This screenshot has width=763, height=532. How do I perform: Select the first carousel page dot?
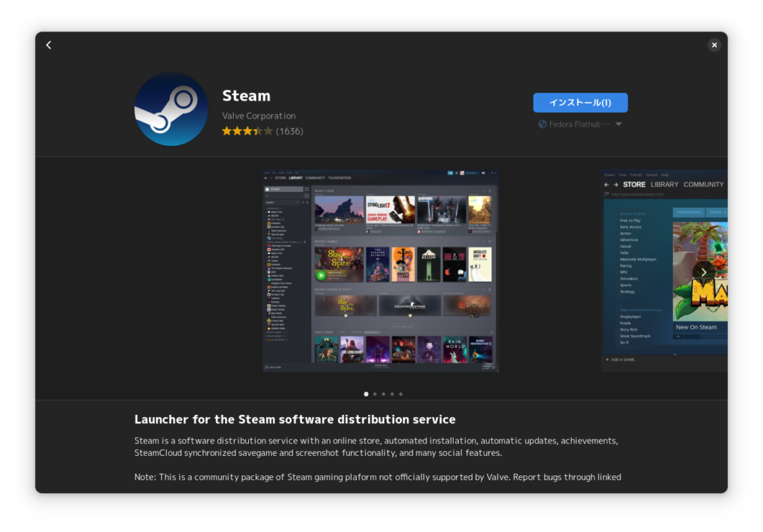point(366,394)
